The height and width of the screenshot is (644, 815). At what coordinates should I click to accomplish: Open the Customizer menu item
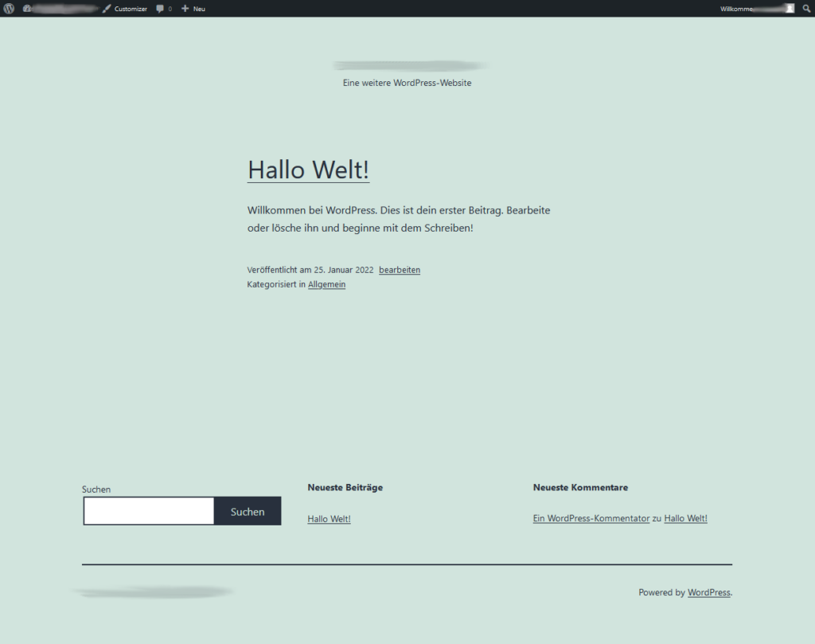pos(125,8)
